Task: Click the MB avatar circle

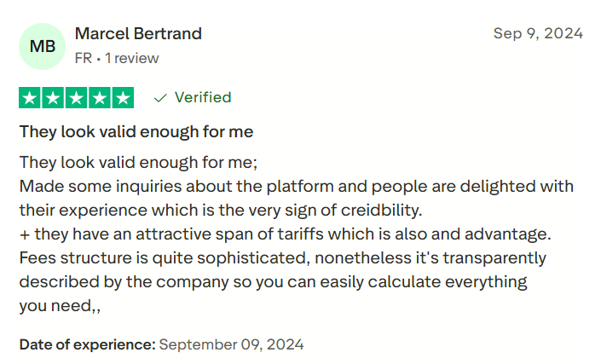Action: click(x=42, y=46)
